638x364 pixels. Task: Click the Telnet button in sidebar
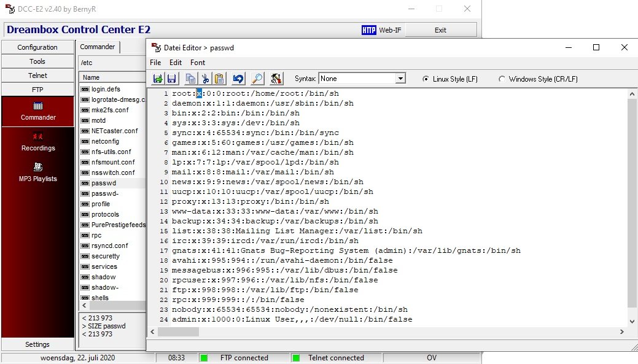coord(37,76)
